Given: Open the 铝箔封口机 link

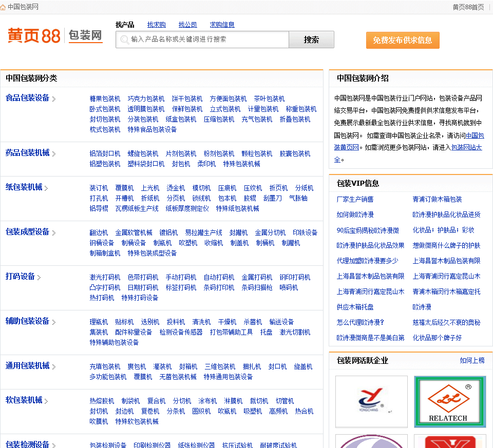Looking at the screenshot, I should click(105, 153).
